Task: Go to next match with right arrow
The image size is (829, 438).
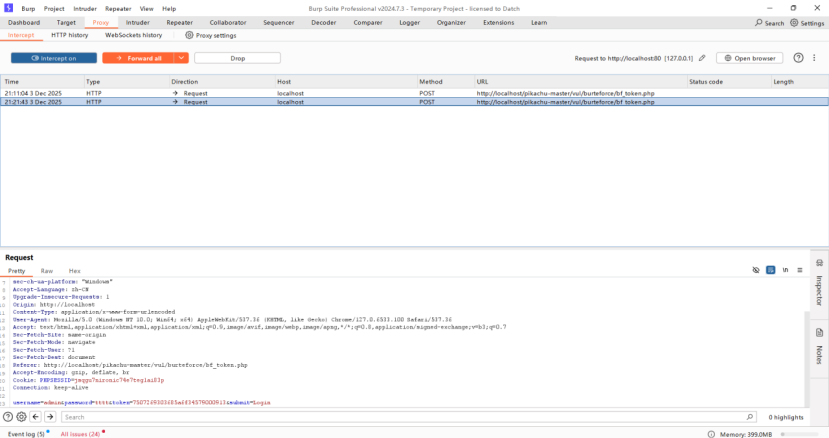Action: pyautogui.click(x=50, y=417)
